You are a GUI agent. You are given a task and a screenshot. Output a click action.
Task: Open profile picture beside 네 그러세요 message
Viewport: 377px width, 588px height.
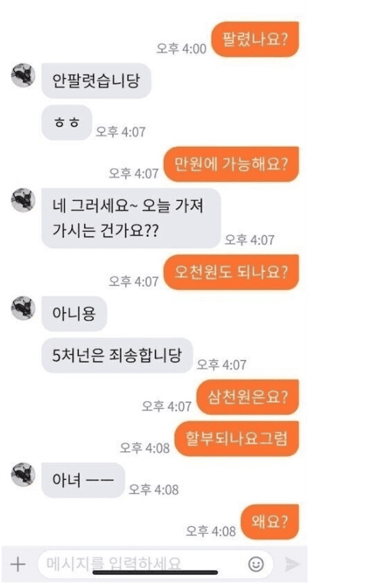[x=23, y=200]
